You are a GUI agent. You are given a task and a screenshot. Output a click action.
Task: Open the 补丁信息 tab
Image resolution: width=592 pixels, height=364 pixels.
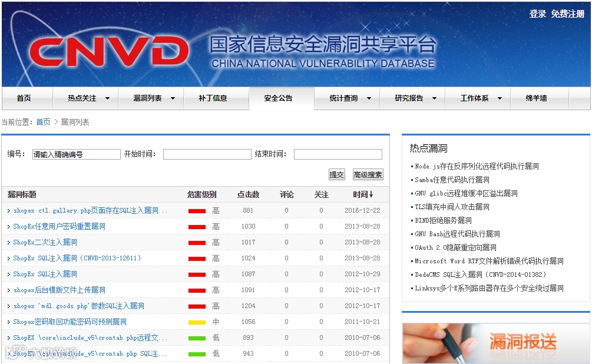coord(213,98)
